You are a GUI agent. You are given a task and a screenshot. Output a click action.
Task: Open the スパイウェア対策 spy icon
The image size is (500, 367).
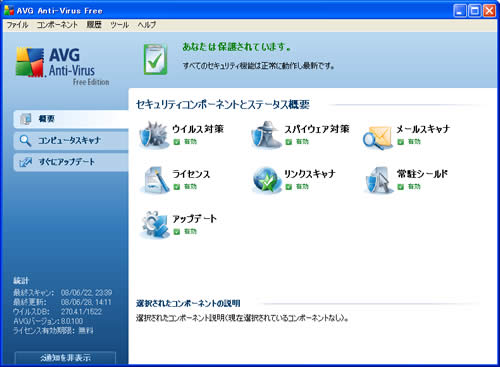point(266,135)
